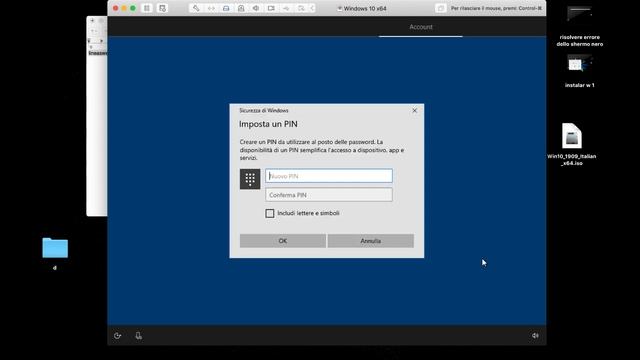Screen dimensions: 640x360
Task: Select the Account tab
Action: pyautogui.click(x=421, y=27)
